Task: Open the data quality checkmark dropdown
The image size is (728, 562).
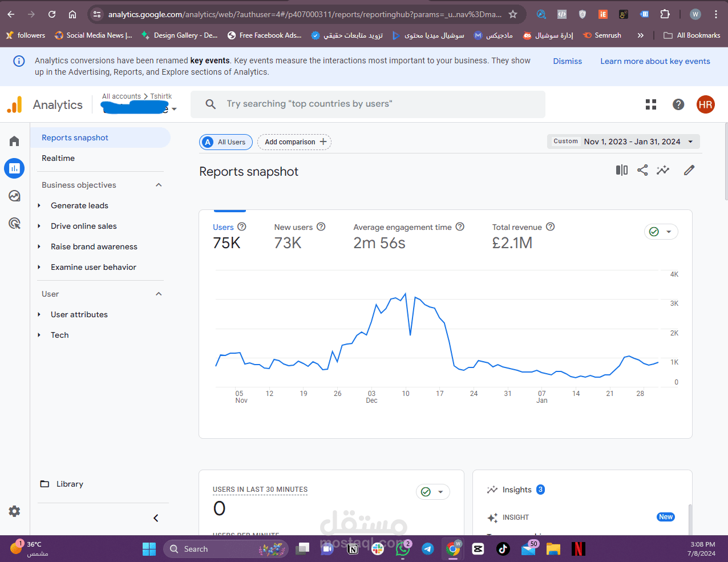Action: coord(661,232)
